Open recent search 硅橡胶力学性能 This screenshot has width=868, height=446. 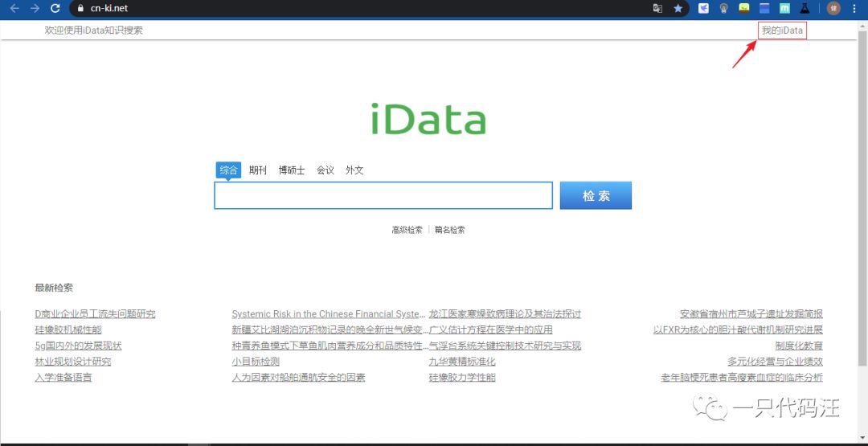(462, 378)
